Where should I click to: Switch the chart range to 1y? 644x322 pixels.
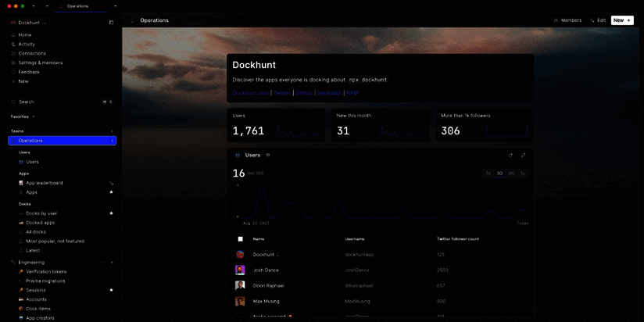pyautogui.click(x=522, y=173)
